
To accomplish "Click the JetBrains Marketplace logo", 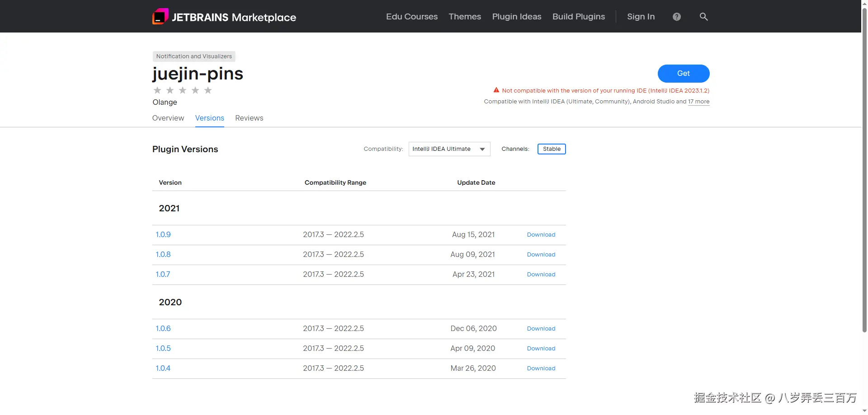I will pyautogui.click(x=224, y=17).
